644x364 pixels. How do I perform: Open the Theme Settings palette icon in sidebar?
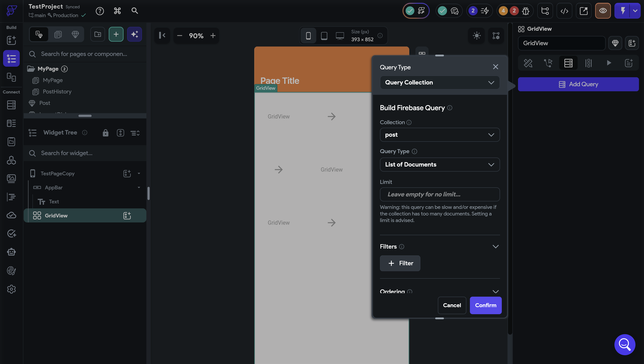11,271
